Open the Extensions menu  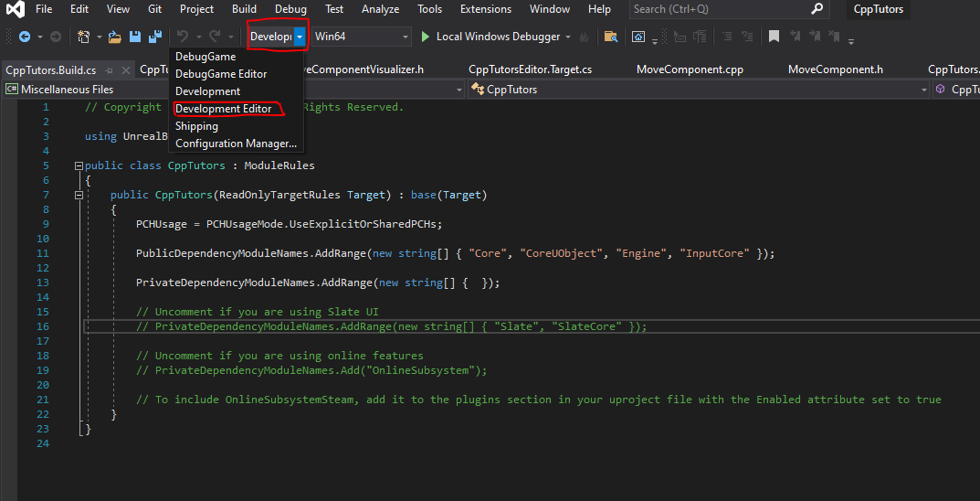(486, 9)
